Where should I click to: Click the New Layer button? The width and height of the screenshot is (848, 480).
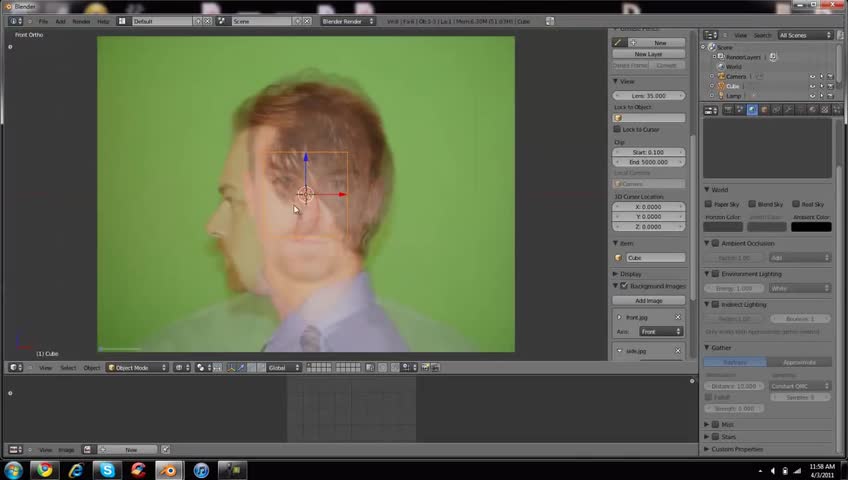pos(648,54)
